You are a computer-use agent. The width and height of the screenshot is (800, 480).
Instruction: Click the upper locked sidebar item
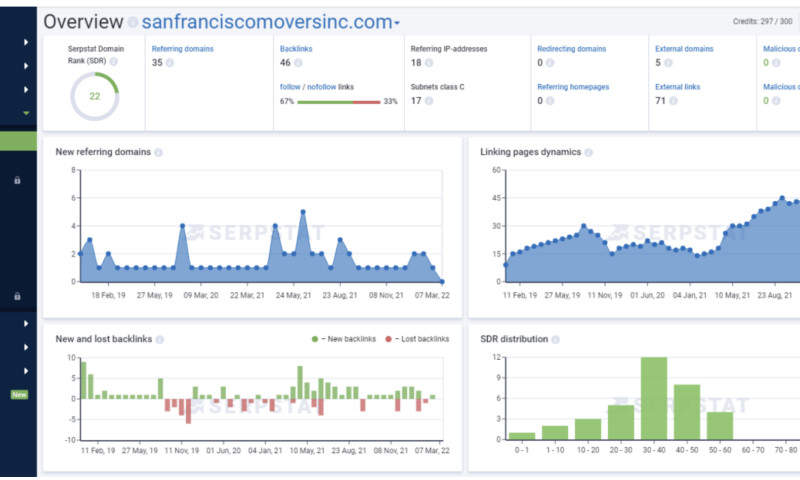click(x=17, y=180)
